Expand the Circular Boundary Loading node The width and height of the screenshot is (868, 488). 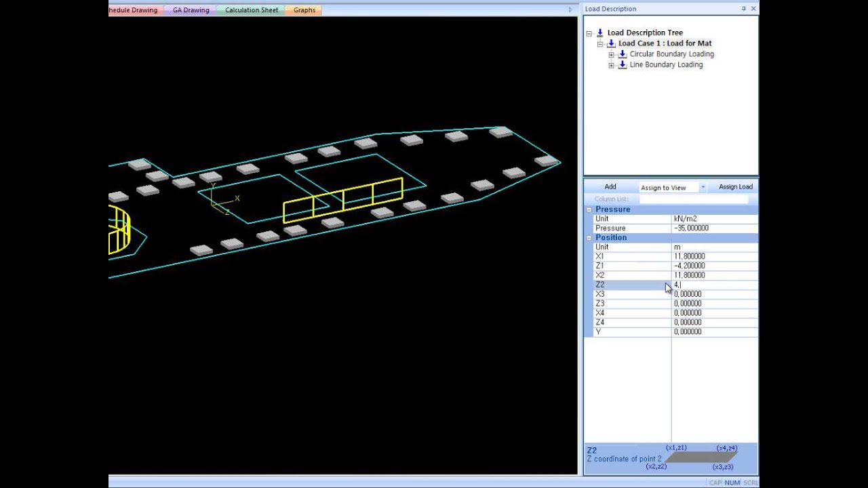[611, 54]
